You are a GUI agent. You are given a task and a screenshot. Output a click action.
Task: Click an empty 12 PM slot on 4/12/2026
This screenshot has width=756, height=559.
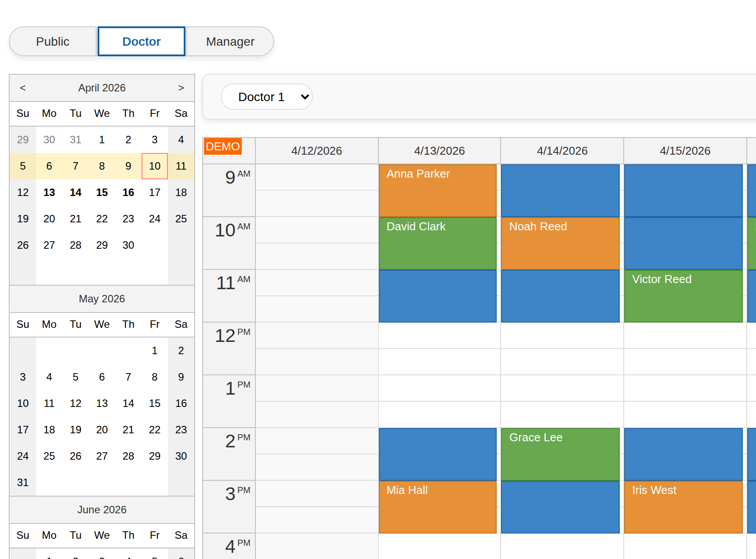point(316,347)
